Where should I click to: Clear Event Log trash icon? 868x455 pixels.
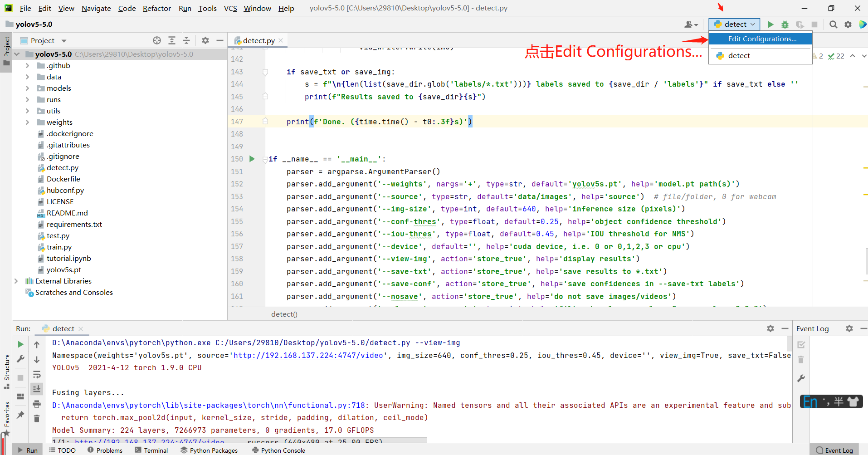click(x=801, y=359)
